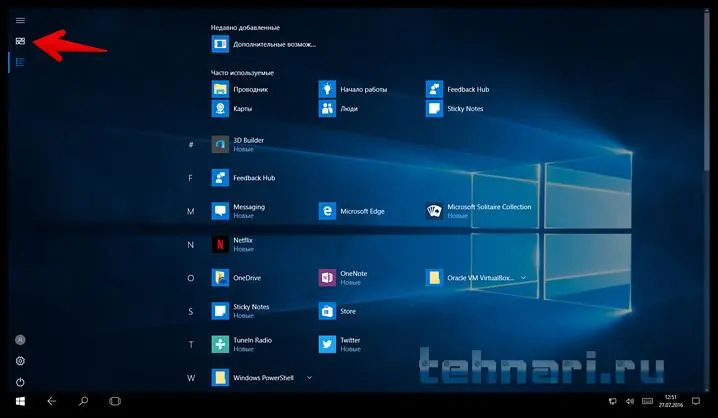Click the Power button icon
Image resolution: width=718 pixels, height=418 pixels.
click(20, 382)
